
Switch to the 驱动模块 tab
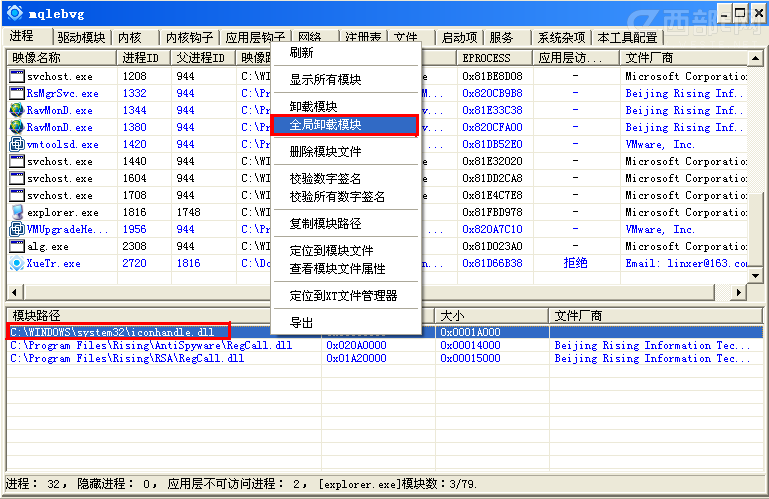point(80,38)
